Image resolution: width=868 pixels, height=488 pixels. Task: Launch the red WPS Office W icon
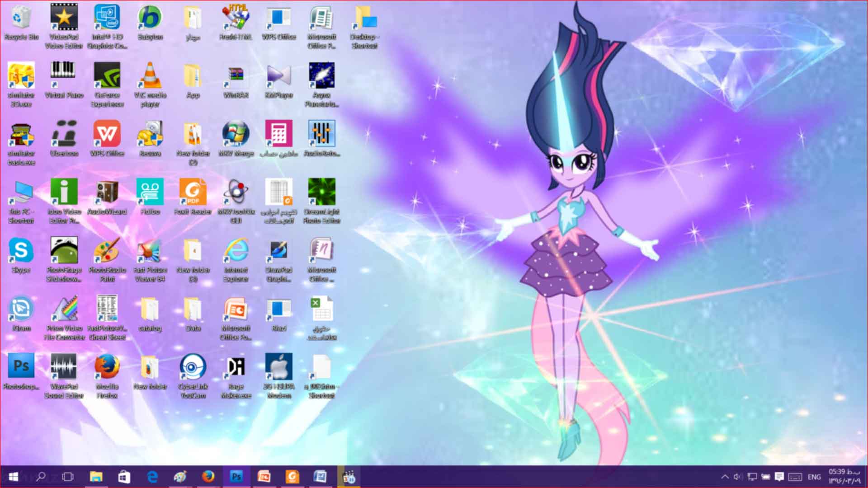[x=107, y=139]
